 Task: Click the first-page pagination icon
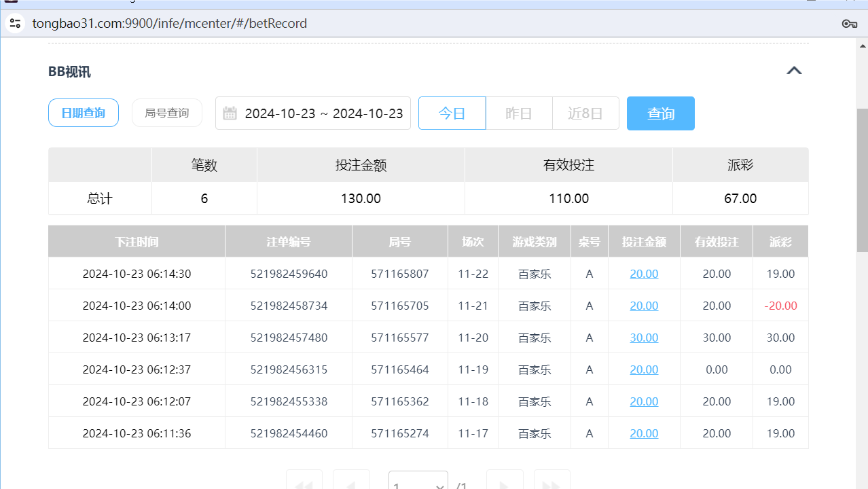304,484
